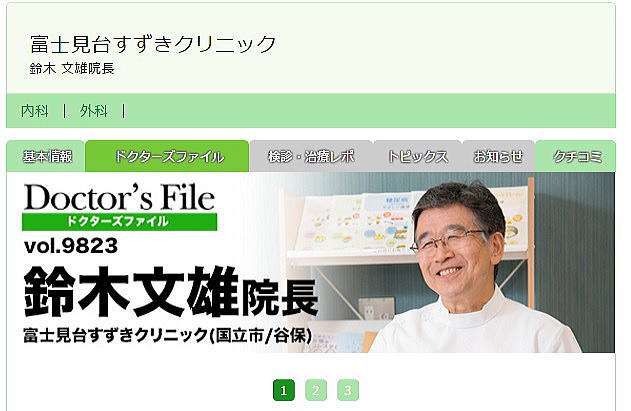This screenshot has height=411, width=631.
Task: View the お知らせ tab
Action: point(499,156)
